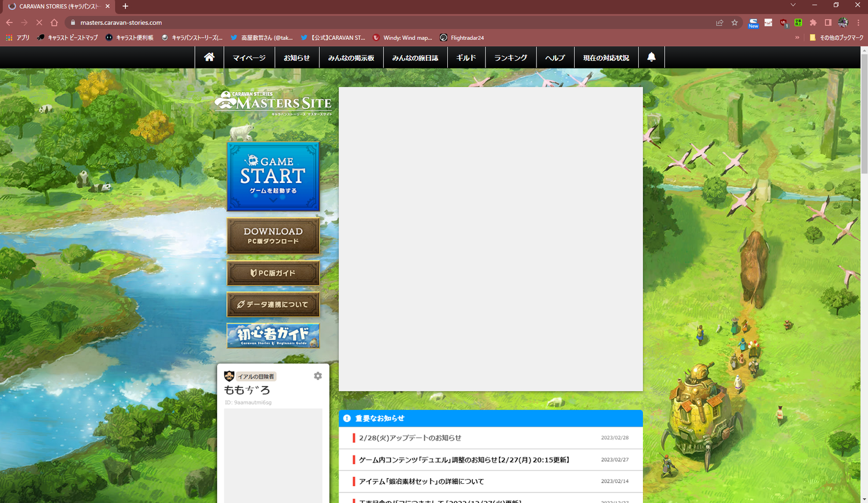Click the date 2023/02/27

(x=615, y=460)
